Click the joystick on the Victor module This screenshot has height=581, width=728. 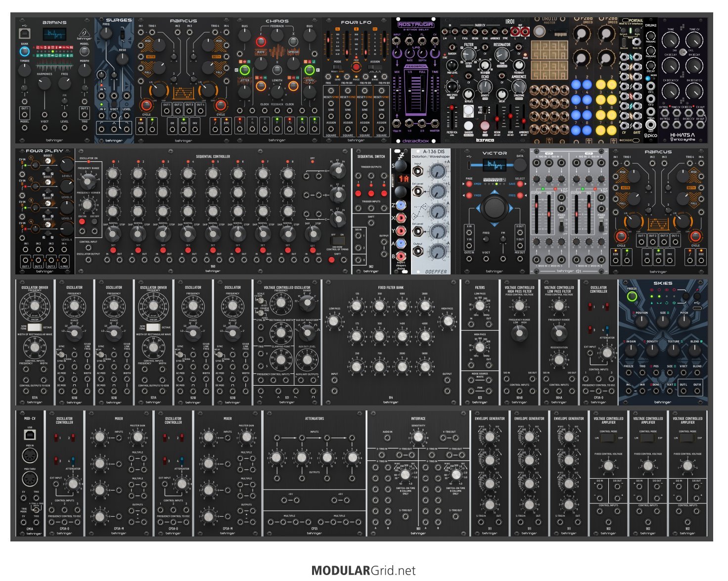[x=494, y=208]
